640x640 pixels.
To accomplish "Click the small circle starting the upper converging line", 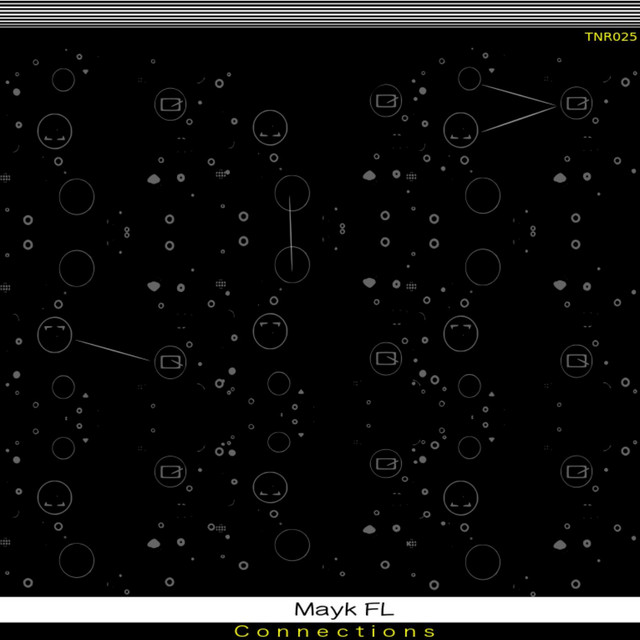I will coord(469,78).
